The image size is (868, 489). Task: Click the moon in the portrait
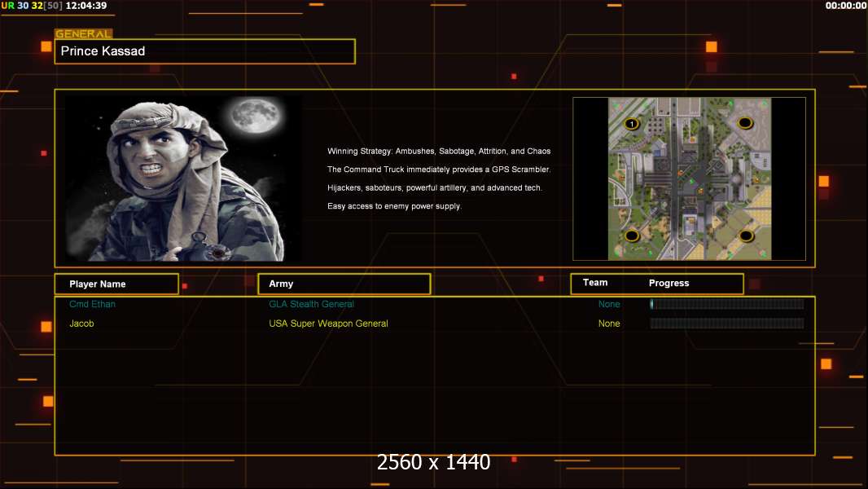(x=256, y=116)
